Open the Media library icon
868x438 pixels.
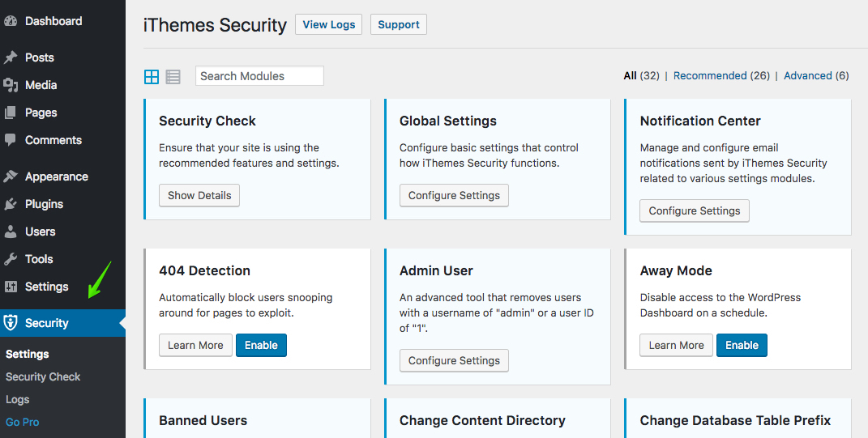[11, 85]
